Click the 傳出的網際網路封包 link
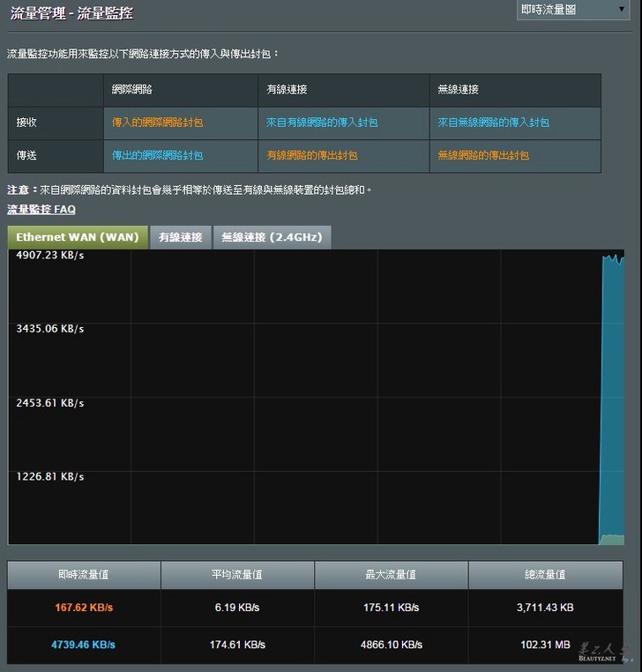 pyautogui.click(x=157, y=155)
